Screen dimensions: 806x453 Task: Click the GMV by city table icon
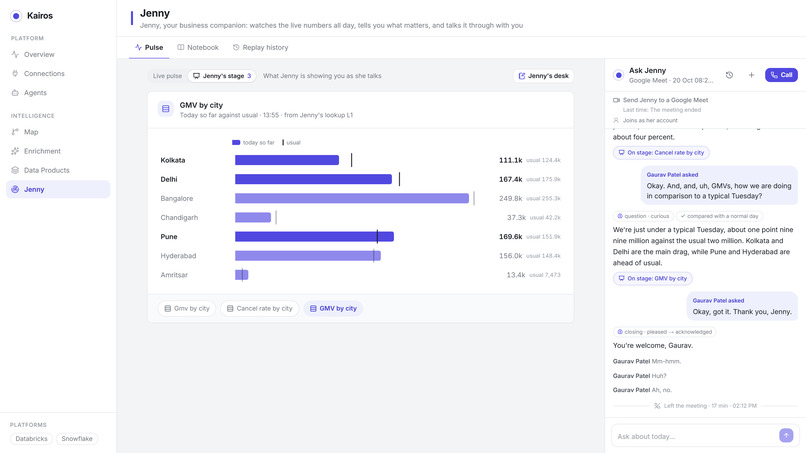[166, 109]
